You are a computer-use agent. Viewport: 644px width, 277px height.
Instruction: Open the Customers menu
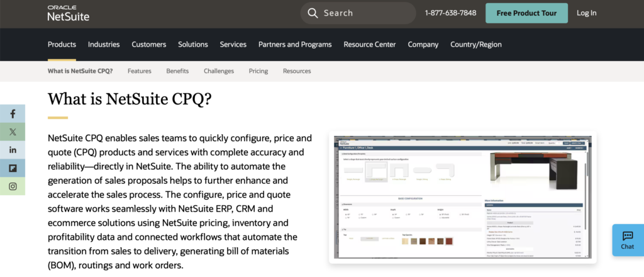click(x=148, y=45)
